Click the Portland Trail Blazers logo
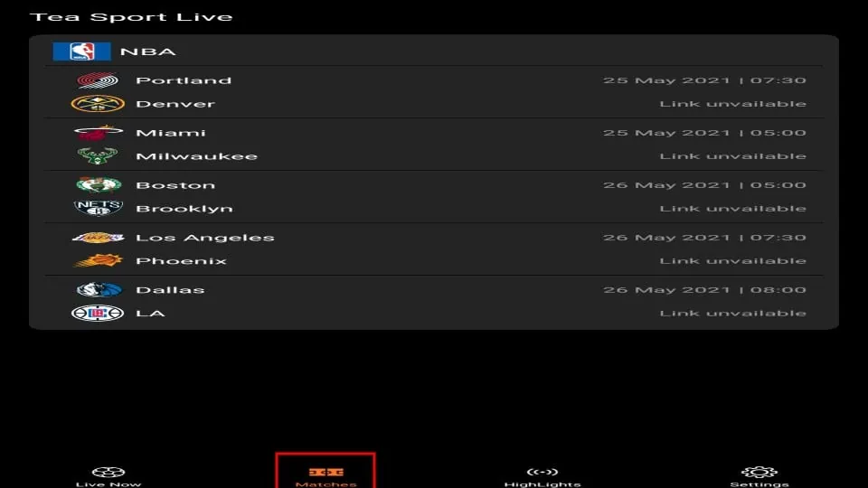The height and width of the screenshot is (488, 868). click(x=98, y=80)
